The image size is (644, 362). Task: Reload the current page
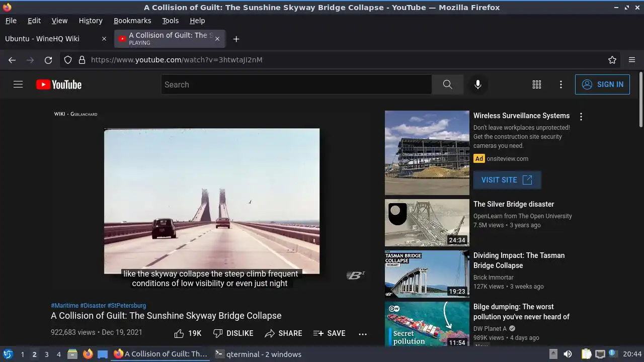(48, 60)
